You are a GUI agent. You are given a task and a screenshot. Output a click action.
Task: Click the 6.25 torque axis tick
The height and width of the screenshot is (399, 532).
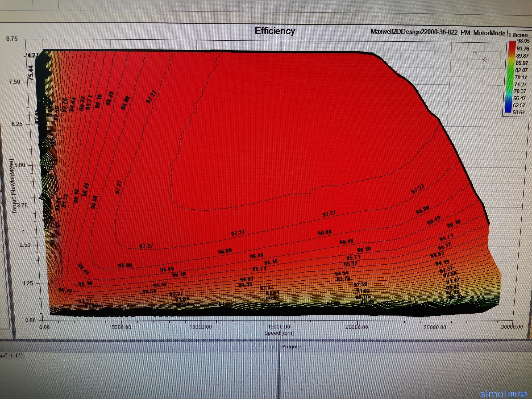pyautogui.click(x=17, y=124)
